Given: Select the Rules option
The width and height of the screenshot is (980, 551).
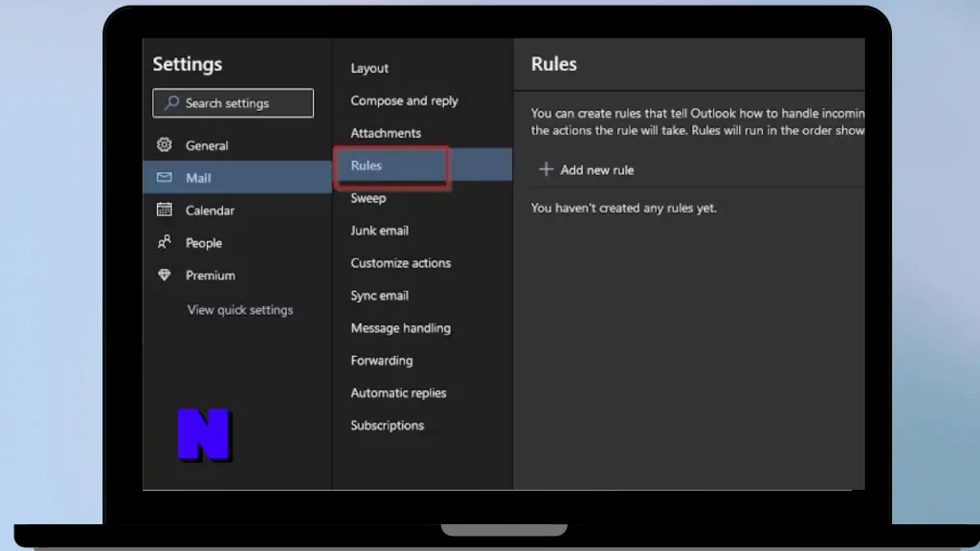Looking at the screenshot, I should [422, 165].
